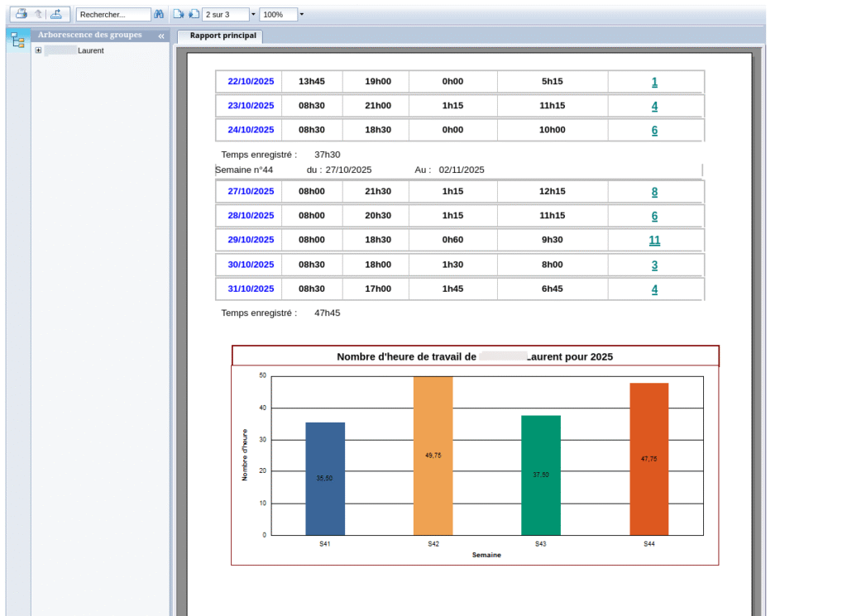Click the date 28/10/2025
This screenshot has width=847, height=616.
pyautogui.click(x=251, y=216)
